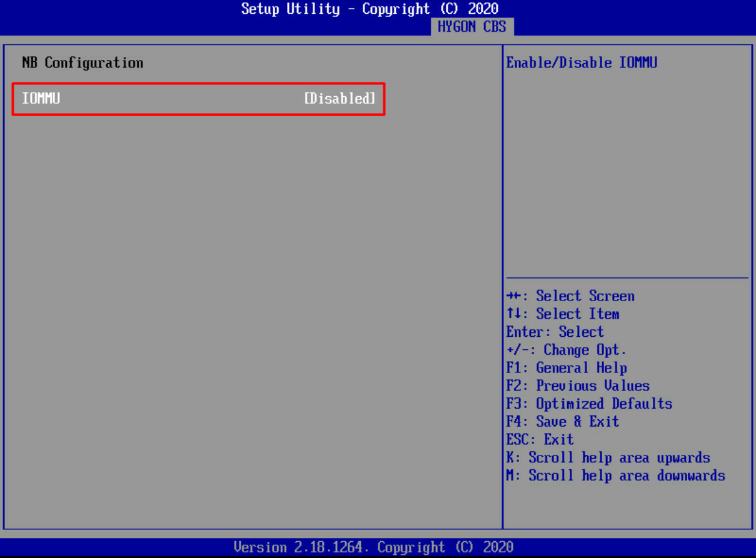Viewport: 756px width, 558px height.
Task: Click the F4: Save & Exit line
Action: tap(563, 422)
